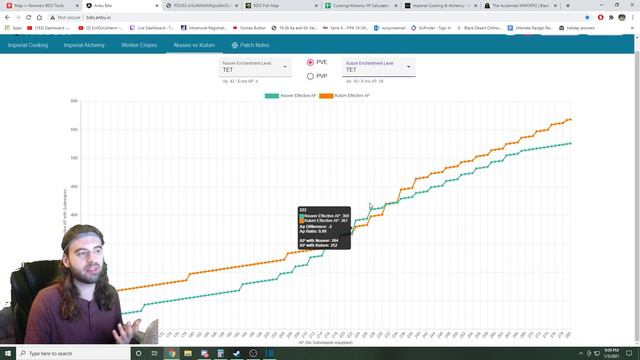Image resolution: width=640 pixels, height=360 pixels.
Task: Open the Live Dashboard Twitch bookmark
Action: point(152,28)
